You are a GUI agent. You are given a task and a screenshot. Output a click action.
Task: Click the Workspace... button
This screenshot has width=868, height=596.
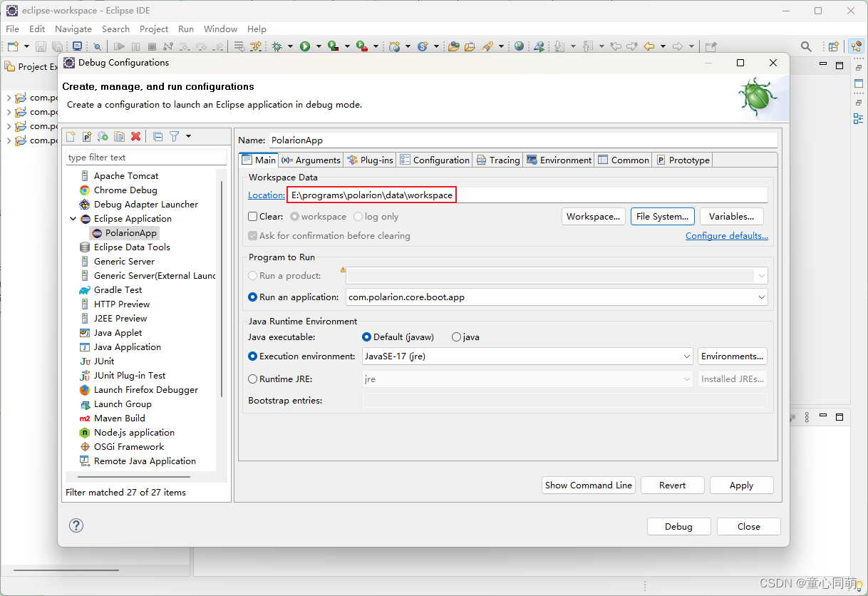tap(594, 217)
